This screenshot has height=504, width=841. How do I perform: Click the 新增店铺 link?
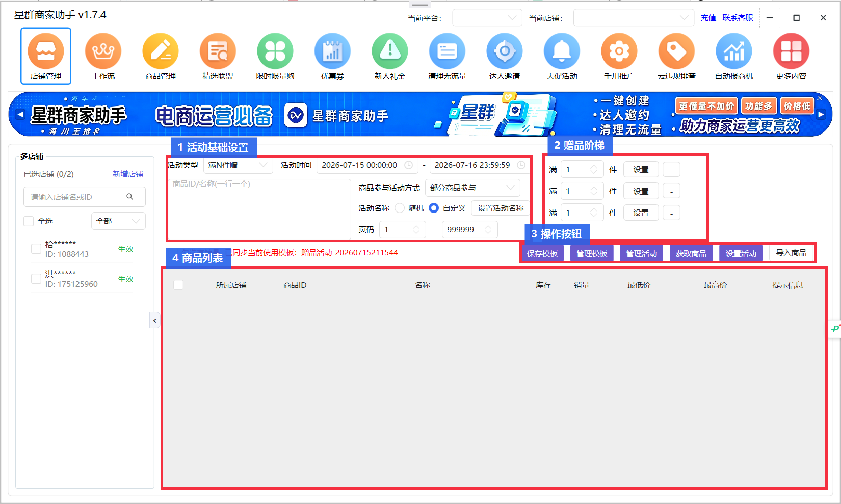click(128, 174)
